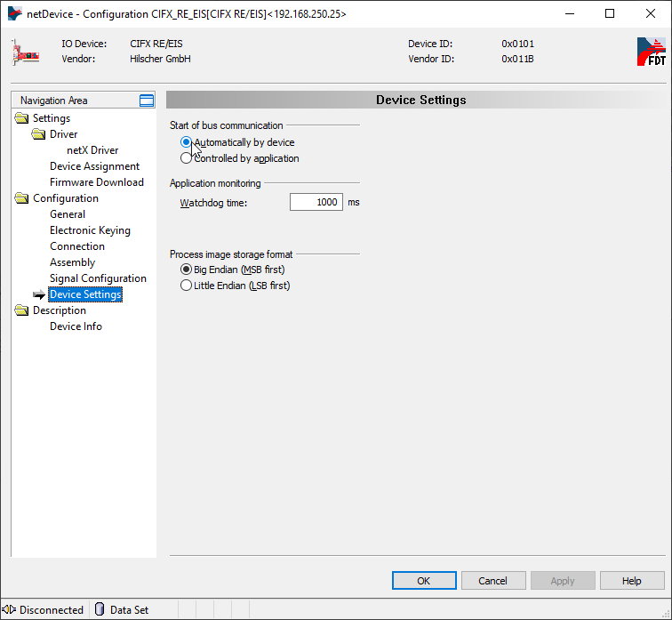The height and width of the screenshot is (620, 672).
Task: Select Controlled by application option
Action: coord(186,158)
